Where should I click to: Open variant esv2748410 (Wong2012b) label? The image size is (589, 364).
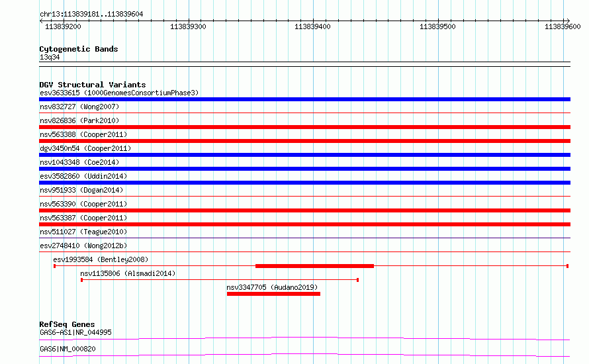click(x=83, y=246)
